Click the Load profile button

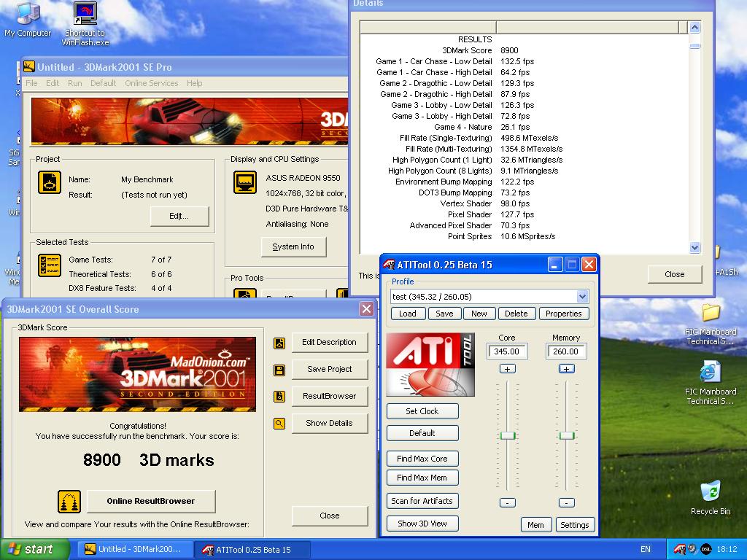coord(408,314)
